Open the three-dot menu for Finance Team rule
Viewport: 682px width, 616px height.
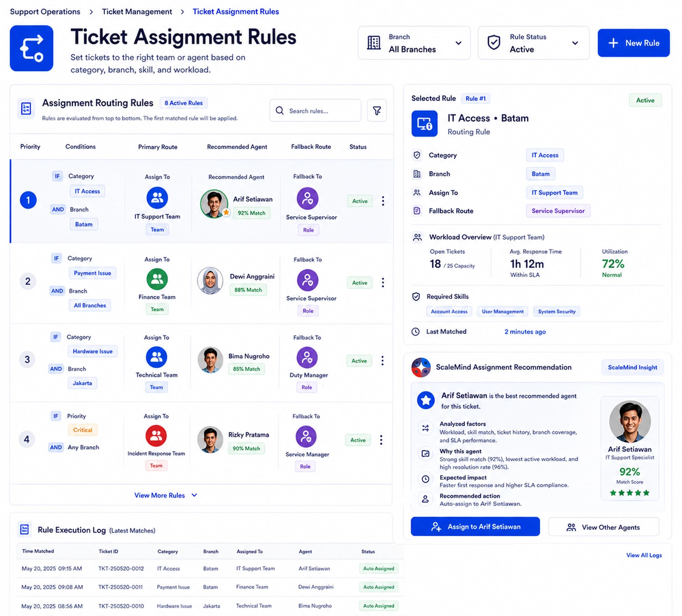tap(383, 282)
